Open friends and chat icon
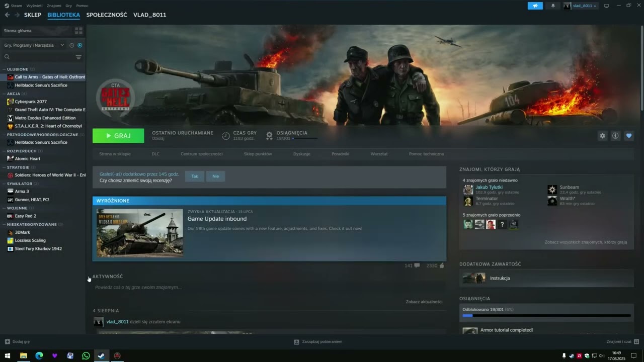The width and height of the screenshot is (644, 362). pos(635,341)
